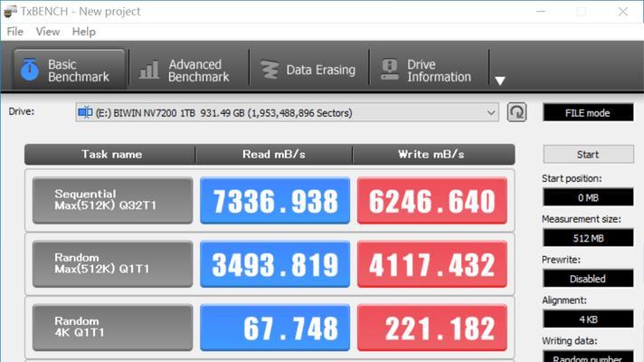This screenshot has height=362, width=644.
Task: Click the 4K write value 221.182
Action: (x=432, y=328)
